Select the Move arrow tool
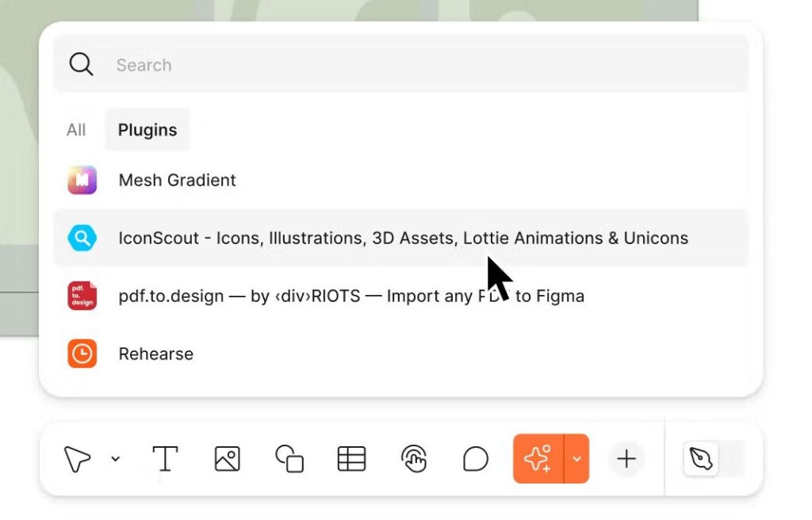 (x=78, y=459)
